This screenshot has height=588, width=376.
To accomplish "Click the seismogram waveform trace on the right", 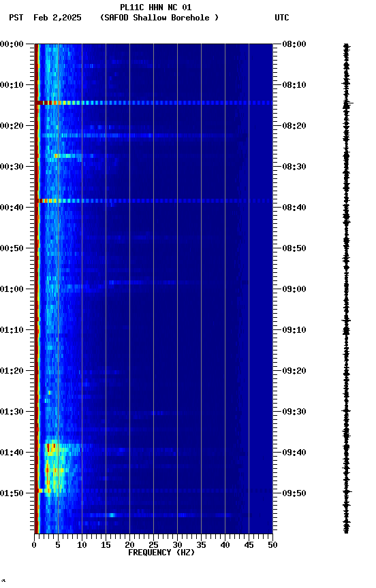I will point(346,289).
